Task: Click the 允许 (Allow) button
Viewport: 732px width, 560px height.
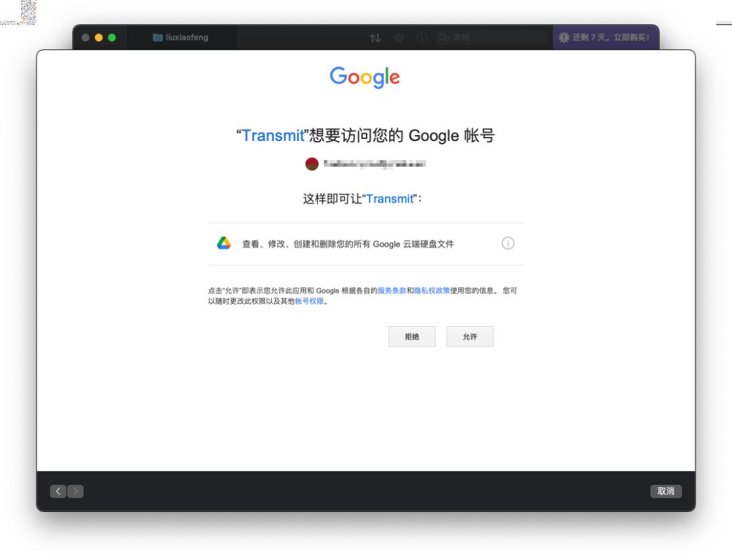Action: [470, 336]
